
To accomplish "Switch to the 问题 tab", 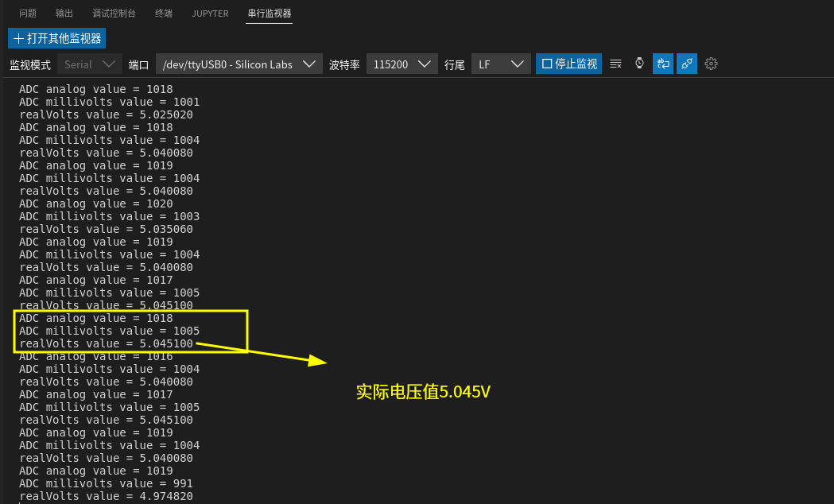I will point(28,14).
